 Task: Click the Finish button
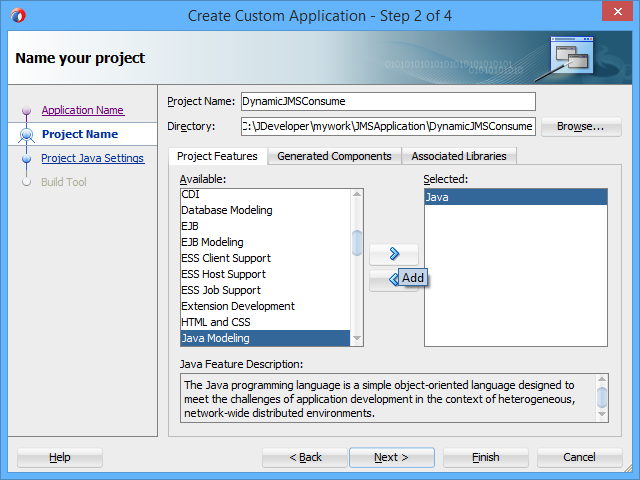(x=486, y=457)
